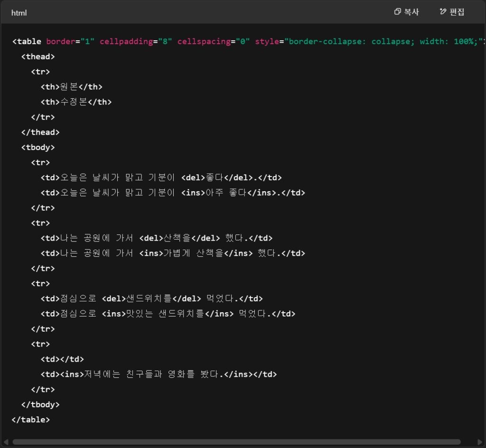Click the <th>원본</th> line

click(72, 87)
